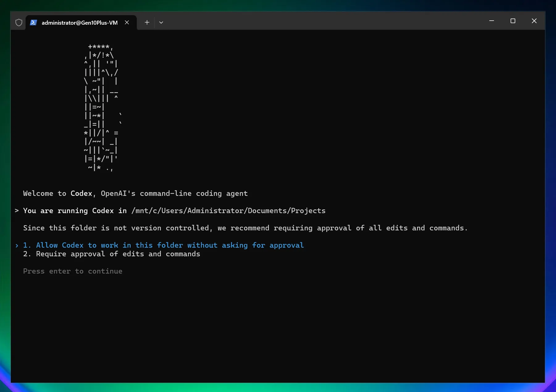Click the blank terminal area below the prompt
556x392 pixels.
coord(278,327)
